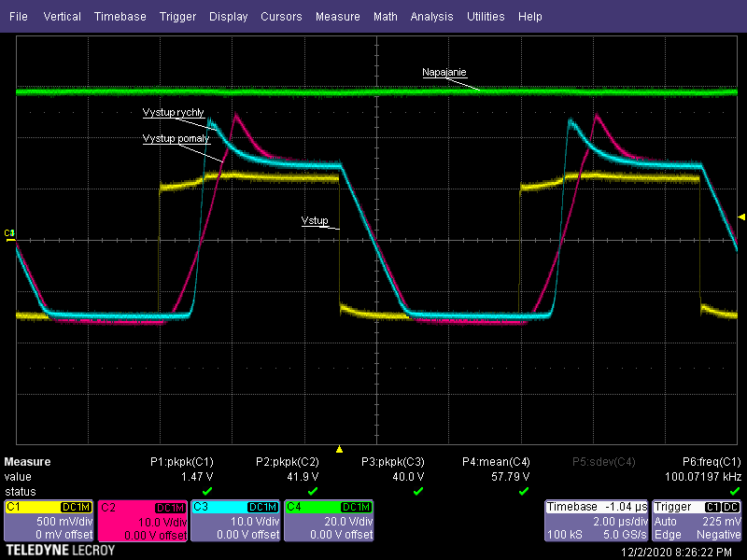
Task: Open the Timebase menu
Action: (x=120, y=17)
